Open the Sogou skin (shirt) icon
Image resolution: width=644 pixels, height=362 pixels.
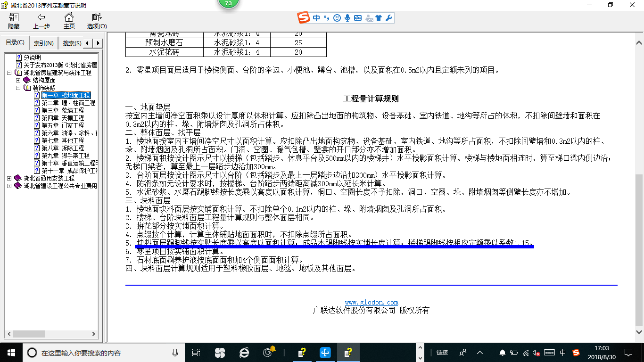[379, 18]
